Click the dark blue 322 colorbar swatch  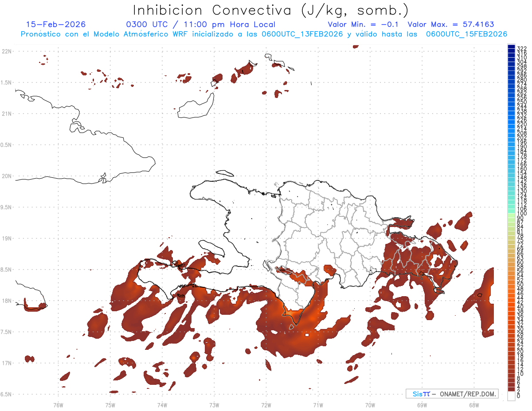pyautogui.click(x=511, y=47)
